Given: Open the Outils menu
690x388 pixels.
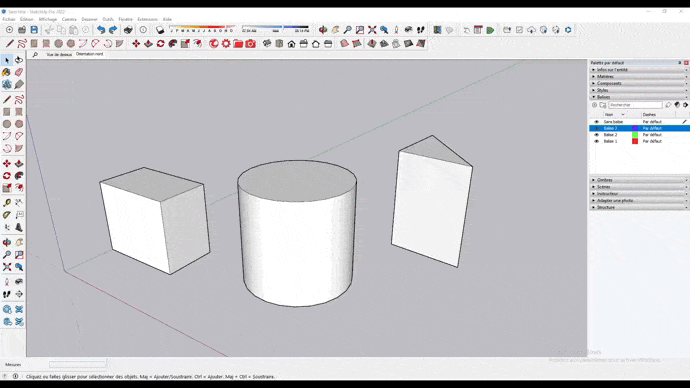Looking at the screenshot, I should coord(108,19).
